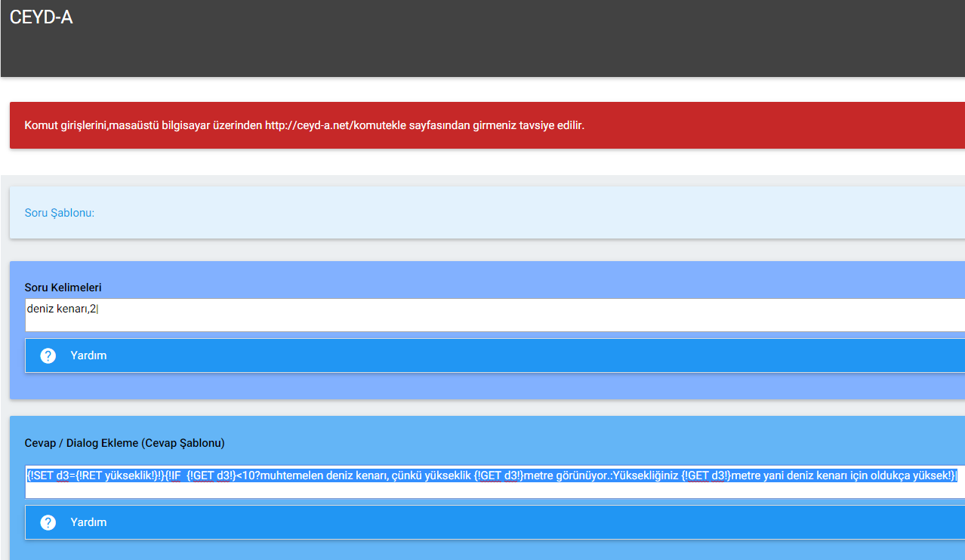This screenshot has width=965, height=560.
Task: Click the CEYD-A title in the header
Action: (42, 18)
